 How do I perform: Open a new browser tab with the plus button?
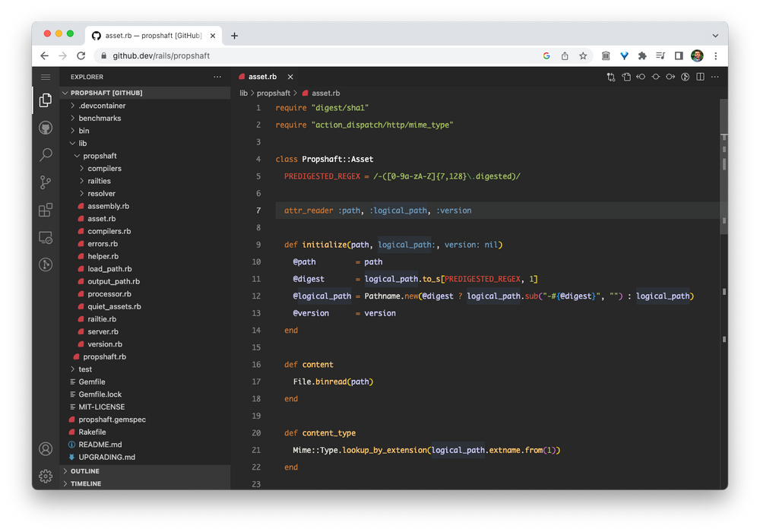pyautogui.click(x=234, y=35)
